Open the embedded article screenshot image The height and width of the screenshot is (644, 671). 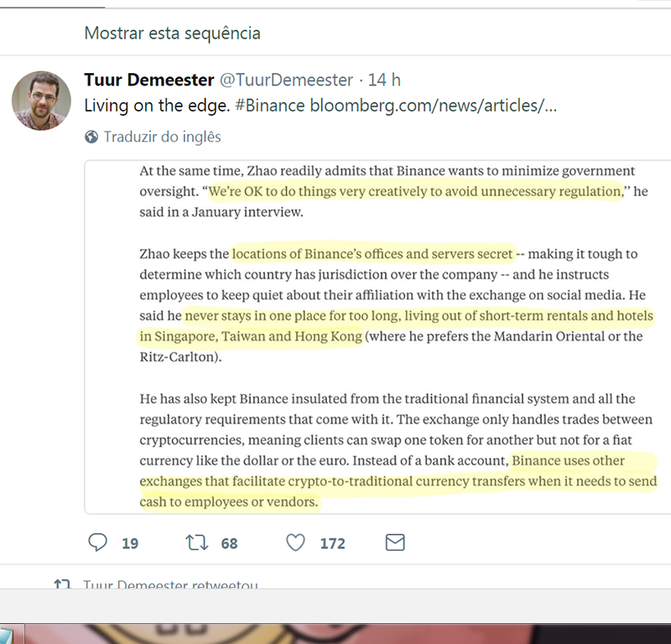point(377,337)
